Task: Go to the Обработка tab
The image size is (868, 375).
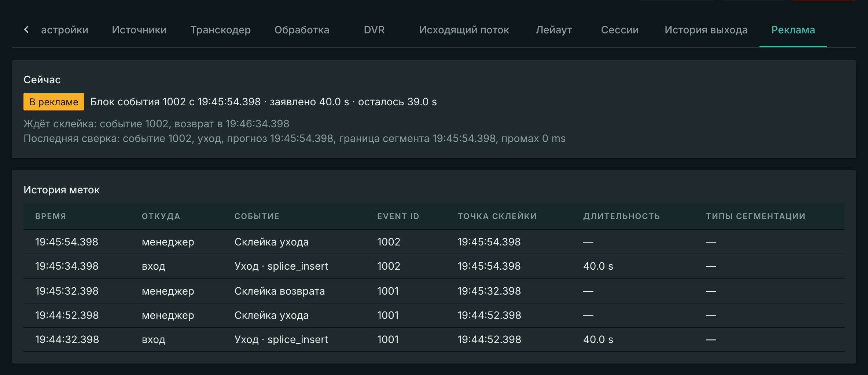Action: coord(302,30)
